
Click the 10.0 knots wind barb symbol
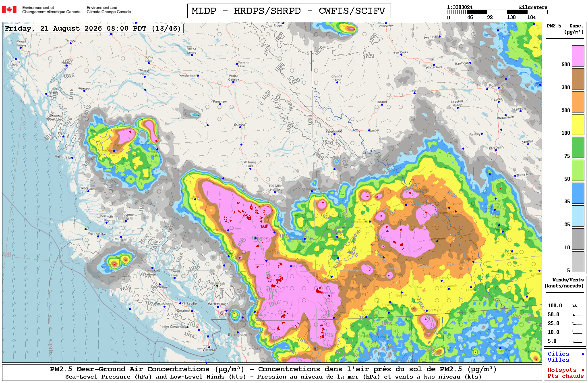click(577, 332)
